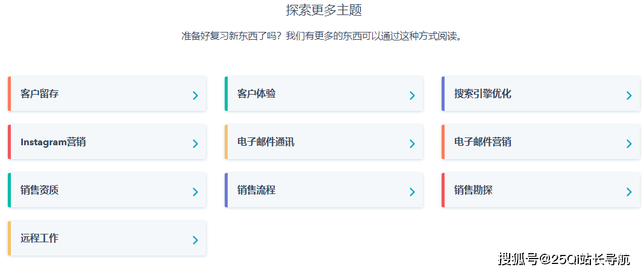Click the chevron next to Instagram营销

tap(196, 143)
